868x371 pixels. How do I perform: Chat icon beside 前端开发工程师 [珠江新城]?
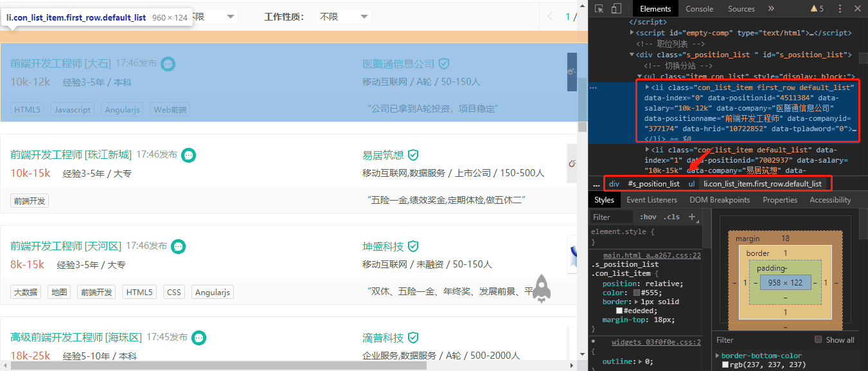(188, 155)
